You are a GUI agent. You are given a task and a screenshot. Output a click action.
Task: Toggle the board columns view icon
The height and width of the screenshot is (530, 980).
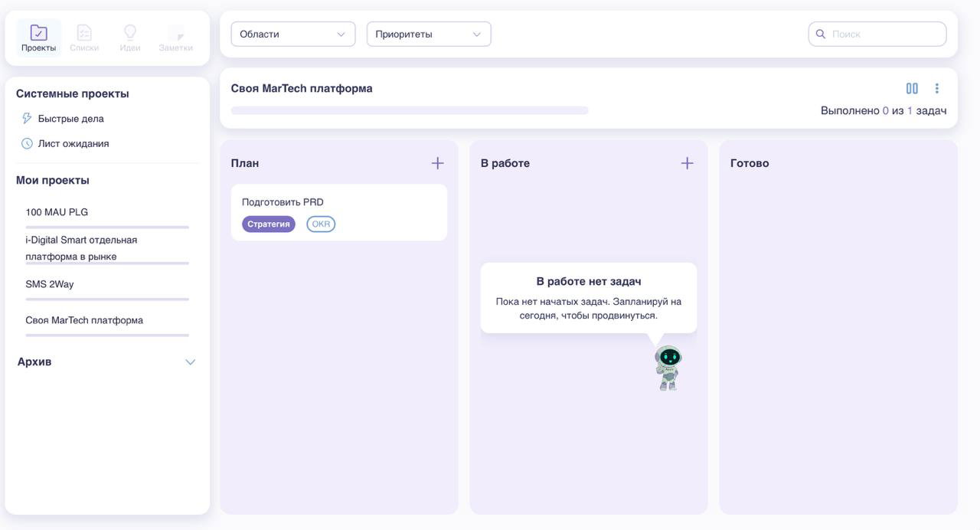(912, 88)
